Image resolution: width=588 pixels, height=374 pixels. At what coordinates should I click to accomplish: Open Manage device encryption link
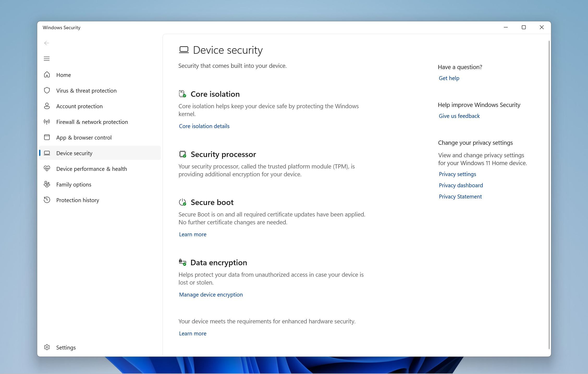pyautogui.click(x=211, y=294)
